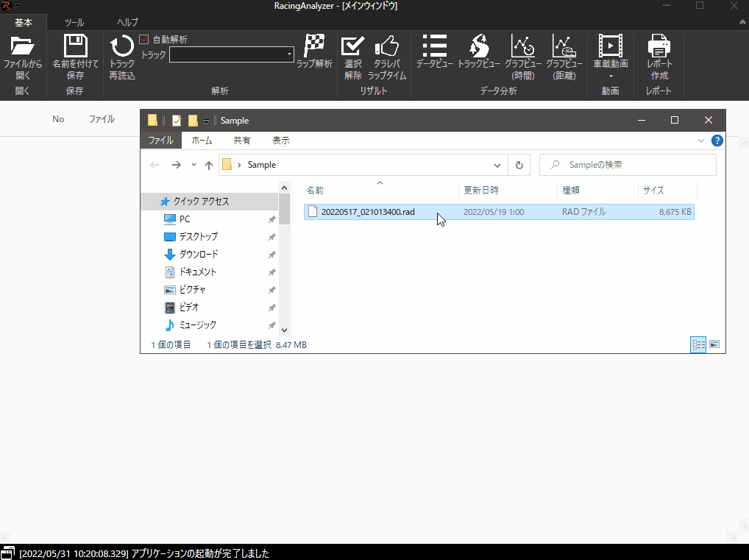This screenshot has height=560, width=749.
Task: Open the 表示 tab in Explorer
Action: click(x=281, y=141)
